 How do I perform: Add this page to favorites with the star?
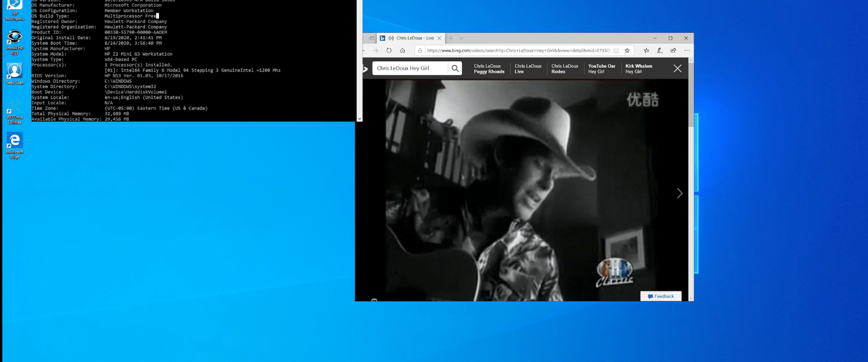(x=627, y=51)
